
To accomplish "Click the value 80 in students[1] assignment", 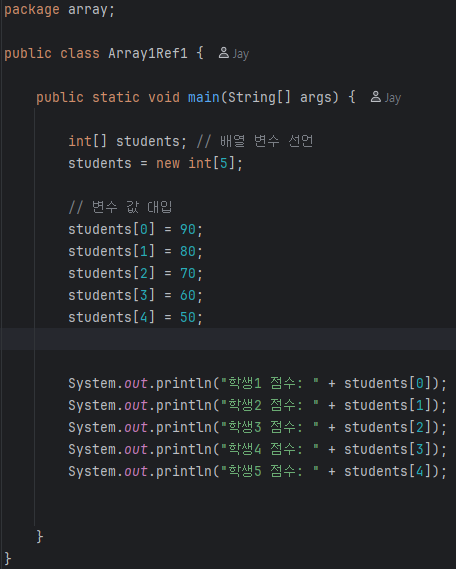I will click(x=188, y=251).
